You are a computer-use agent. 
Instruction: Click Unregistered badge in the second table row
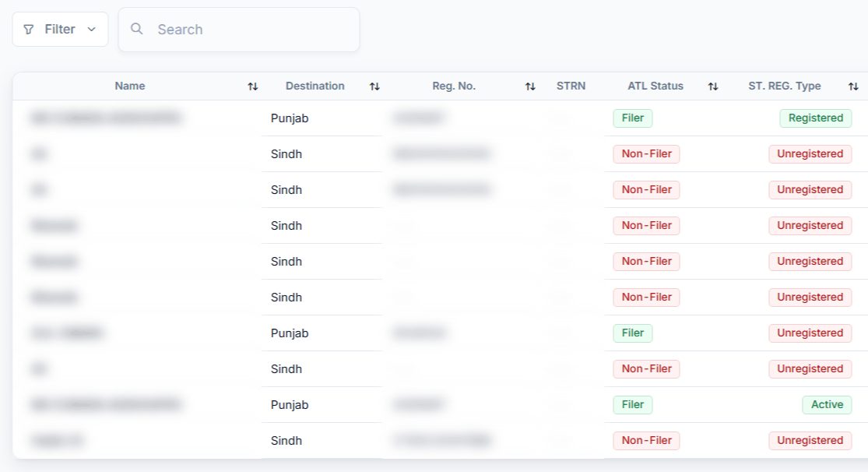(810, 154)
